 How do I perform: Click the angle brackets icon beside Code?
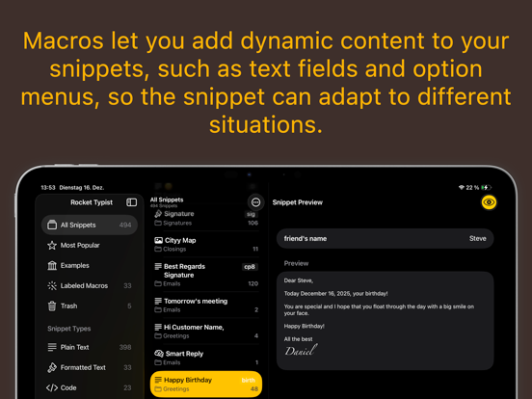pyautogui.click(x=52, y=387)
